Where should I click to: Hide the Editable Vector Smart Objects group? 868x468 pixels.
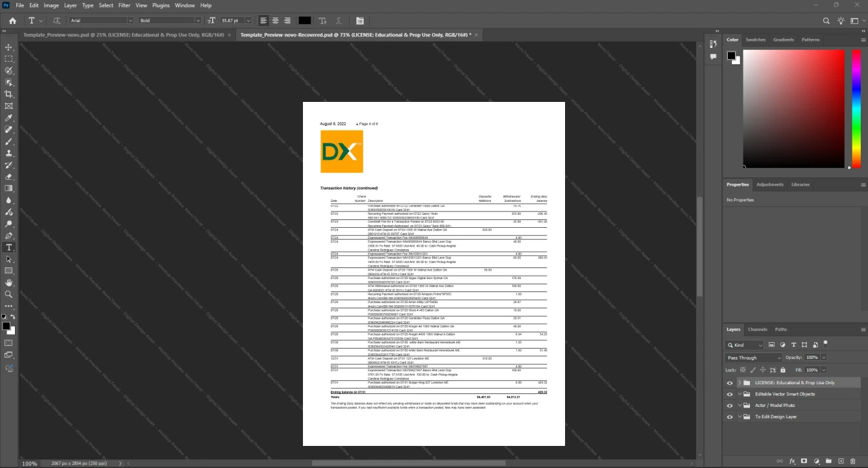[730, 394]
